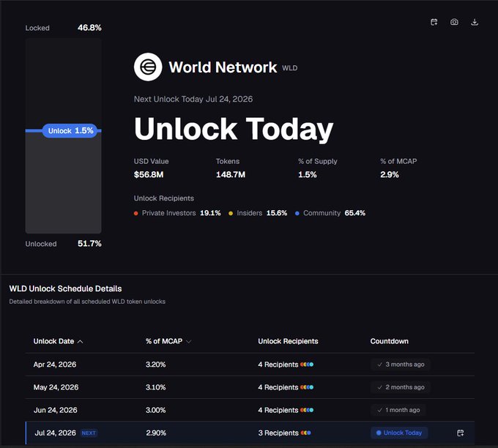Click the World Network logo
498x448 pixels.
[x=148, y=67]
